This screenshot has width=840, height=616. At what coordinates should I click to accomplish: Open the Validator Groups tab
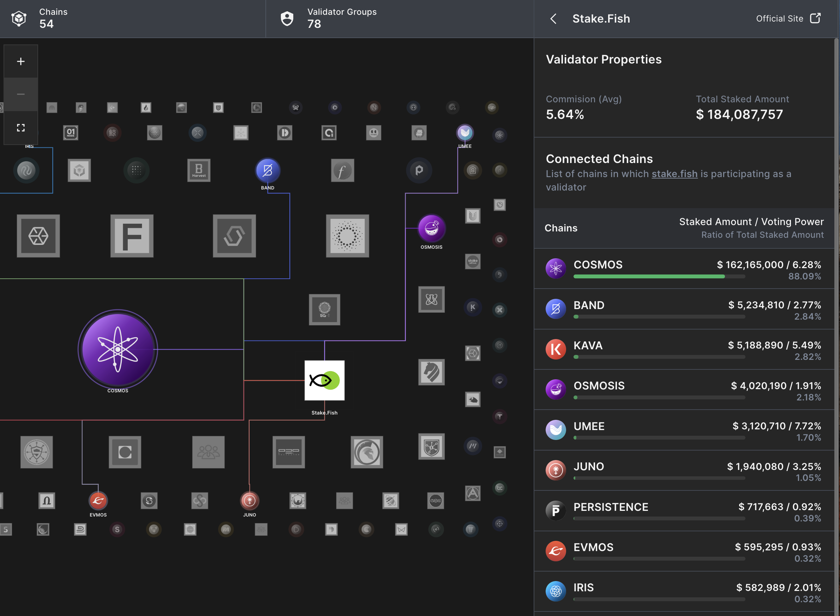click(x=342, y=18)
